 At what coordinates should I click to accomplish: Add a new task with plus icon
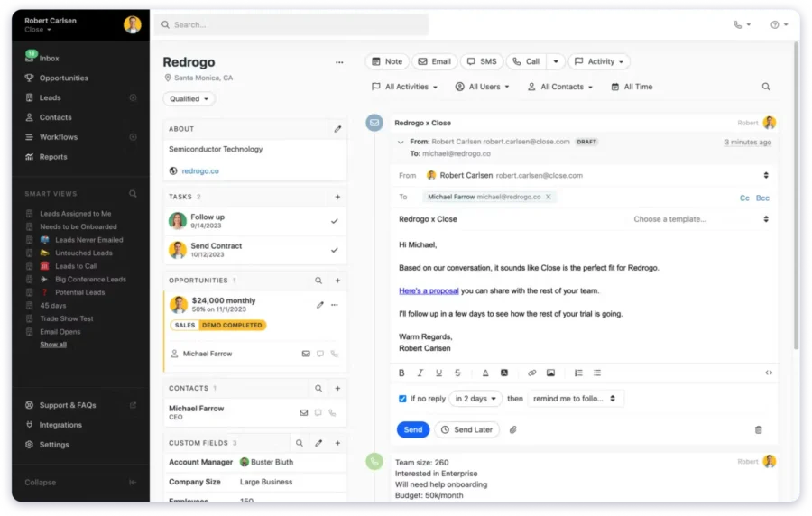click(x=337, y=197)
